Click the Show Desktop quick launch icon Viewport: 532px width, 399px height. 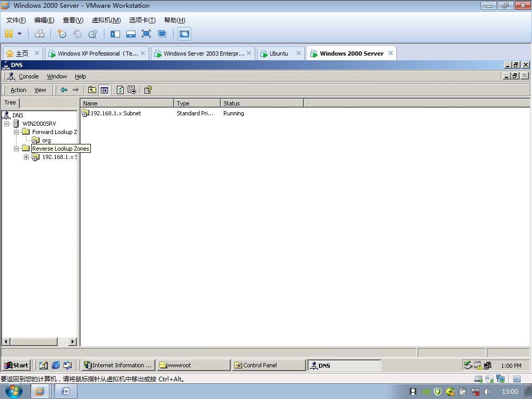click(x=44, y=365)
